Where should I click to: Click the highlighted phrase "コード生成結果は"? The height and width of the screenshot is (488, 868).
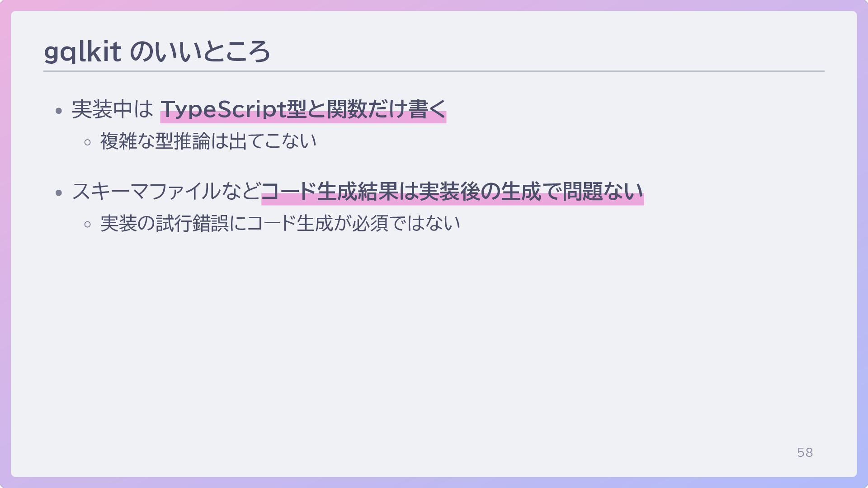point(340,192)
